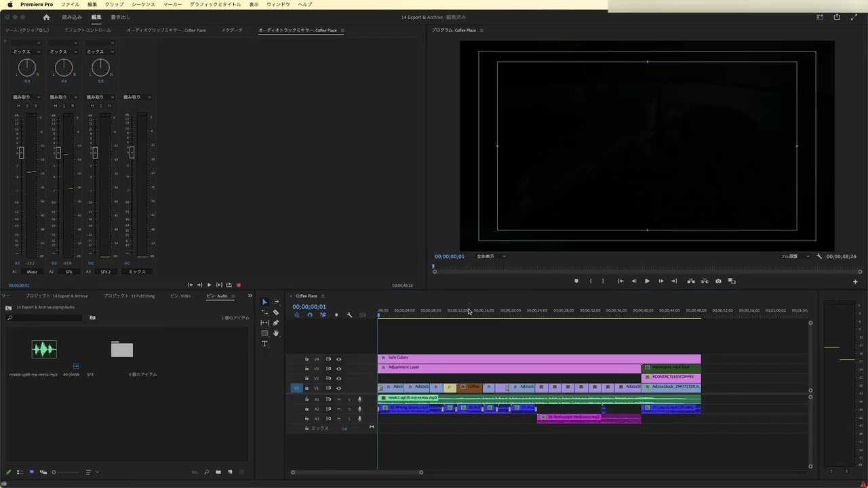Activate the Hand tool

tap(276, 333)
